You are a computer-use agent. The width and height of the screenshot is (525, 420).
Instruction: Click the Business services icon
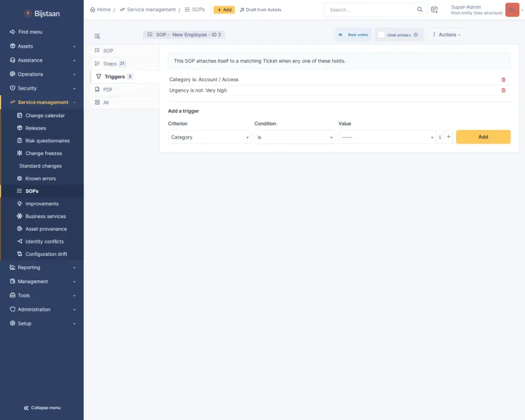coord(20,216)
